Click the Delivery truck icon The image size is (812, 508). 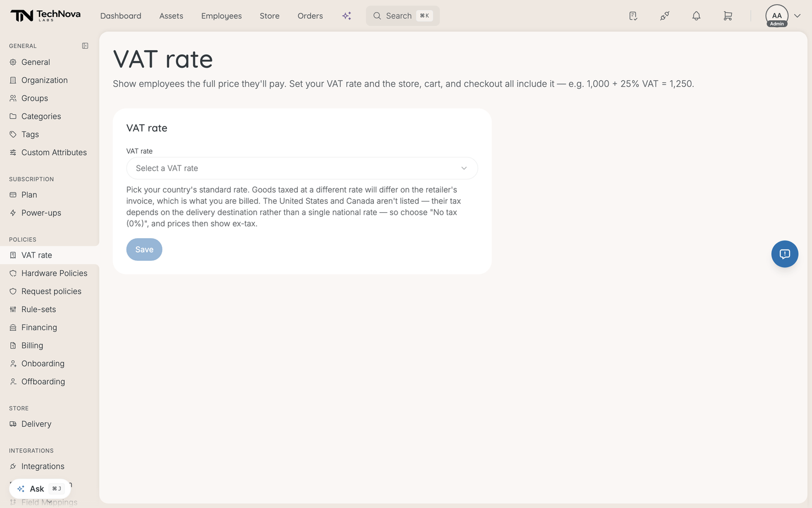point(13,424)
